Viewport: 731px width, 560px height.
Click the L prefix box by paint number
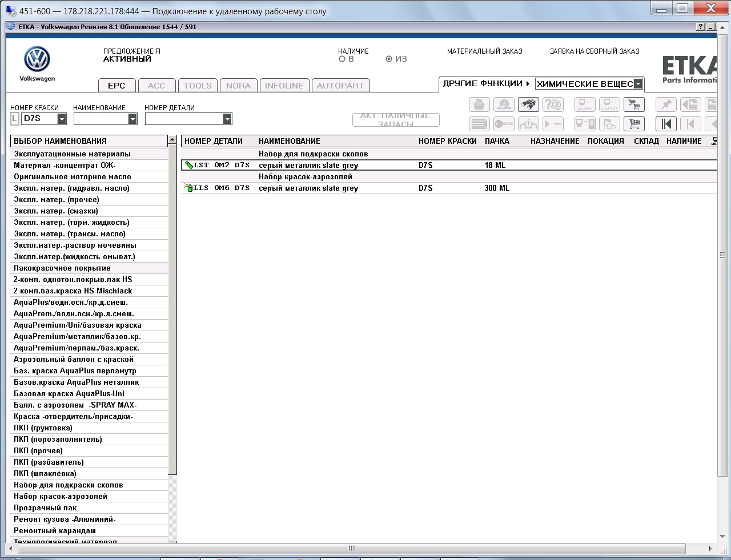tap(15, 119)
